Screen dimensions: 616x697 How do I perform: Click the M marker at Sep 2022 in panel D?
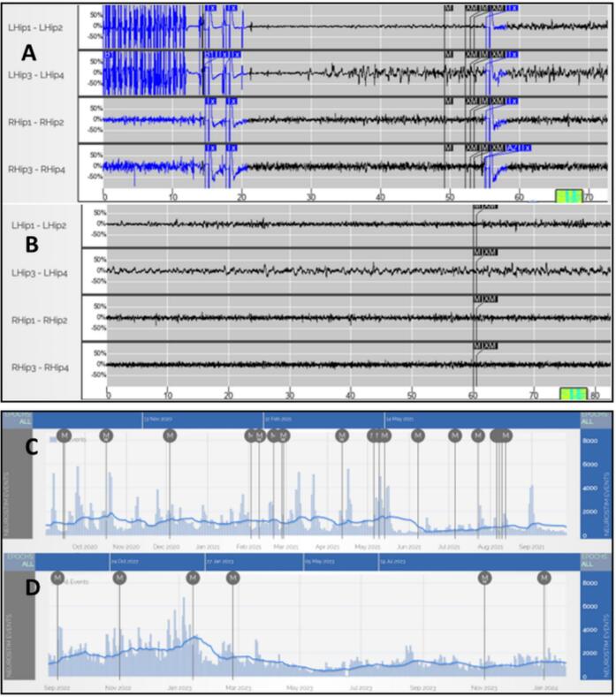click(57, 578)
